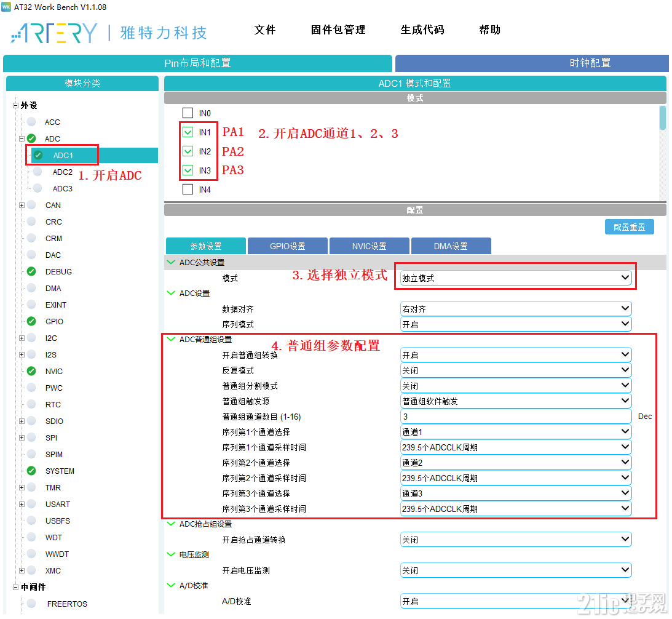Expand the SDIO tree node
The width and height of the screenshot is (672, 619).
point(22,421)
